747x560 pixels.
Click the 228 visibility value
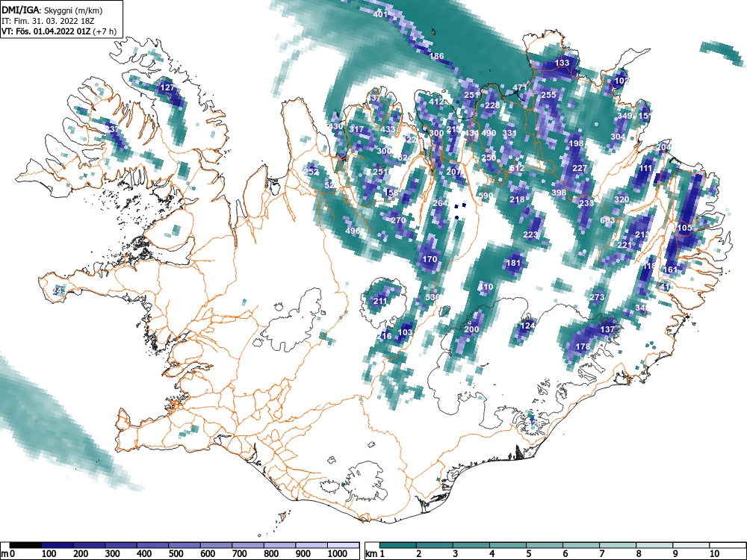tap(492, 106)
